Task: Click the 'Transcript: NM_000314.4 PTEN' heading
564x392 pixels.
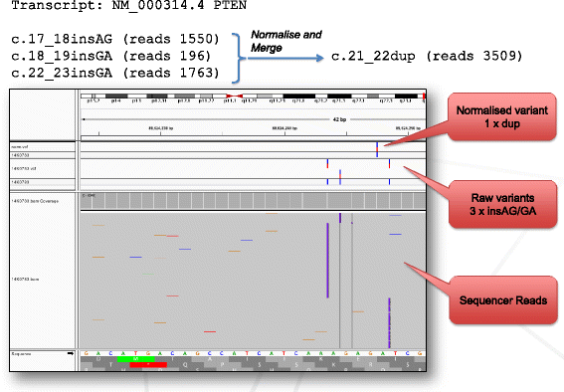Action: point(128,6)
